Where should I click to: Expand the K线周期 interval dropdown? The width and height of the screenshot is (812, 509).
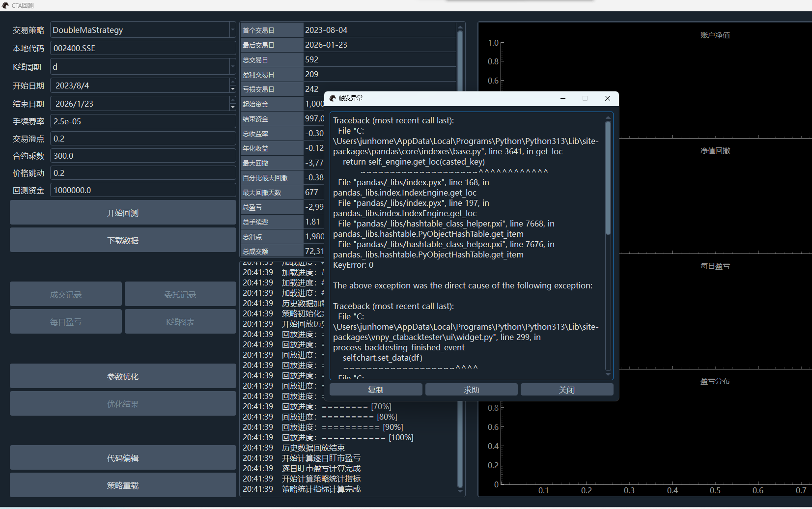tap(232, 67)
